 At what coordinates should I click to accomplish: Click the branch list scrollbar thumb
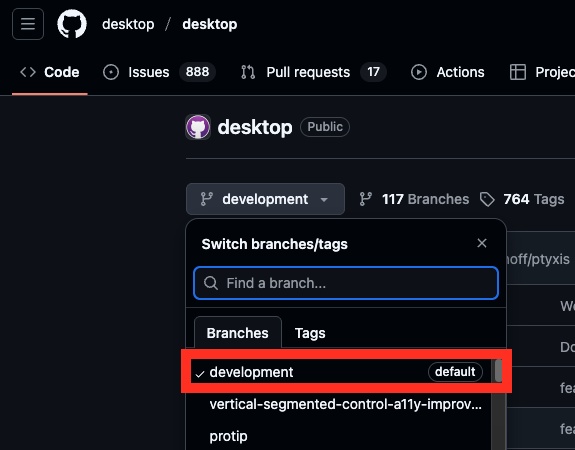tap(498, 371)
